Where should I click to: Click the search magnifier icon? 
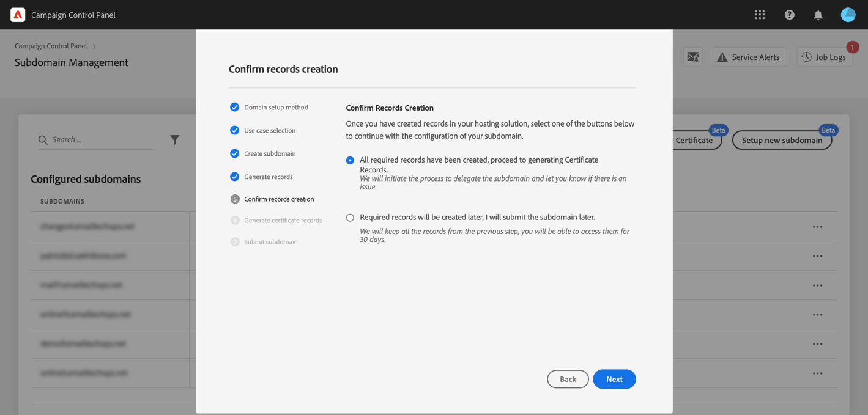(43, 140)
